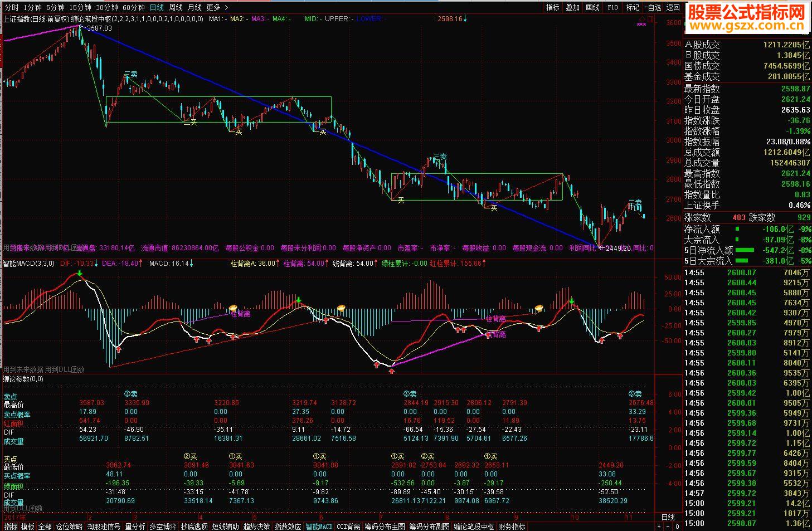
Task: Click the 叠加 overlay button
Action: tap(572, 7)
